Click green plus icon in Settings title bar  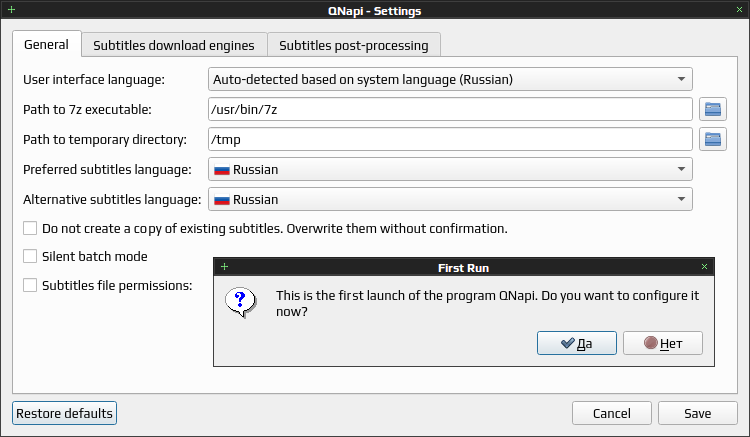tap(11, 10)
